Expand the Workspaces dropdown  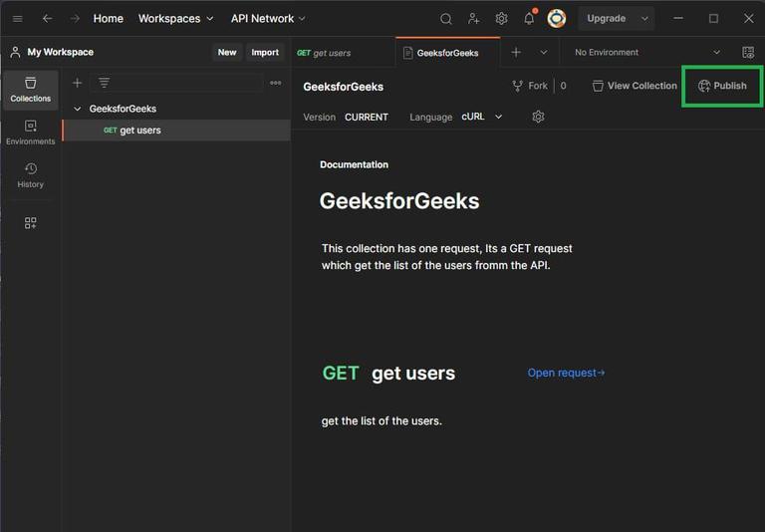[175, 19]
